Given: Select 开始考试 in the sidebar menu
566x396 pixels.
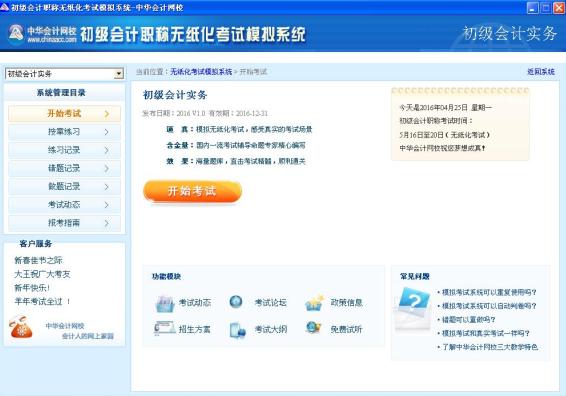Looking at the screenshot, I should tap(64, 114).
